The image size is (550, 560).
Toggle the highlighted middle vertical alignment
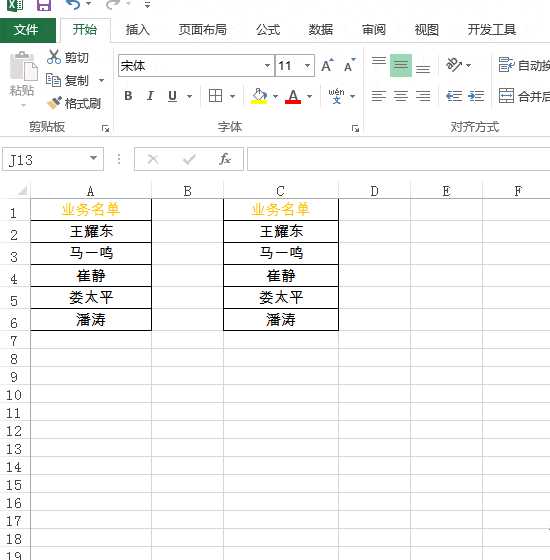tap(401, 65)
